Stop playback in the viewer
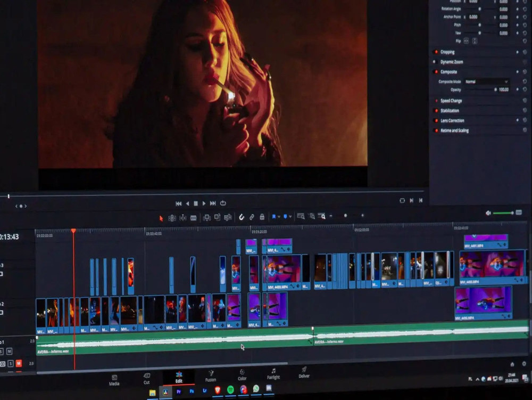532x400 pixels. click(x=195, y=203)
